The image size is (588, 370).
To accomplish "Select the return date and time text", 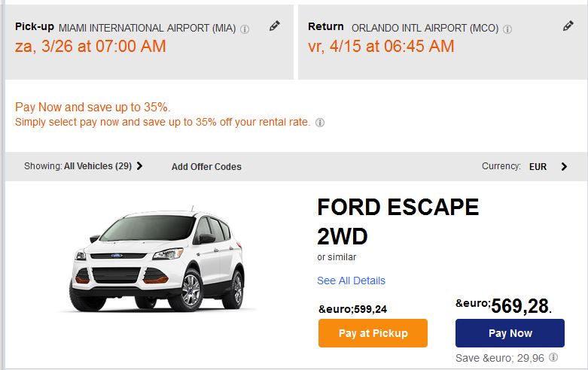I will point(381,47).
